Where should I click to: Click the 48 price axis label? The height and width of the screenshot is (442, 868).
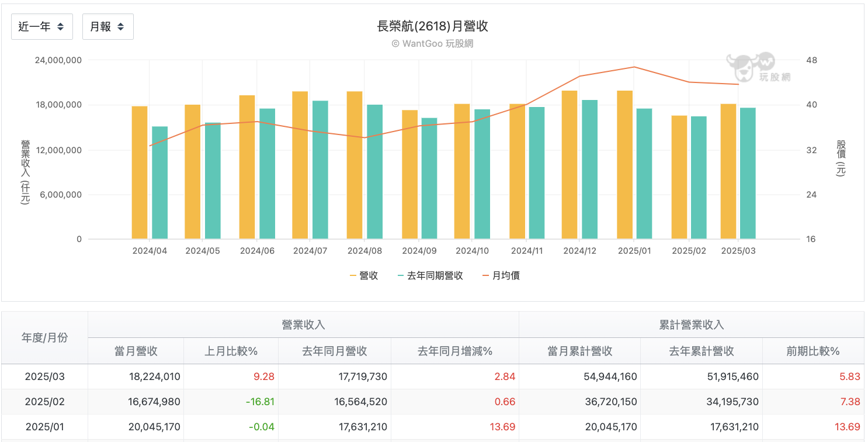click(811, 60)
